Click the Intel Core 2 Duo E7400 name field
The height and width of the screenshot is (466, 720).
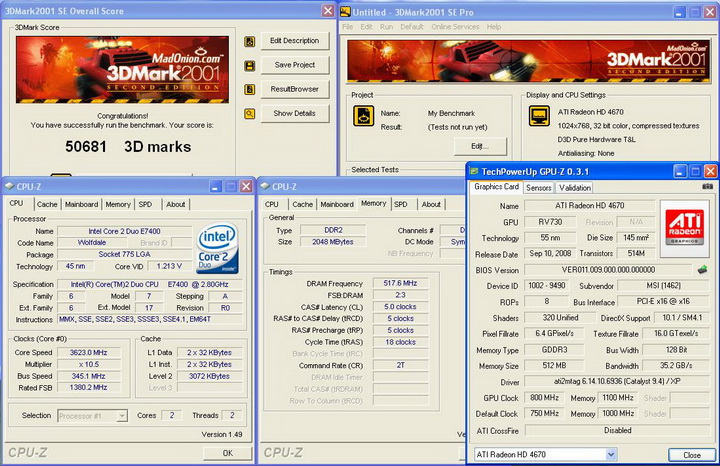click(x=124, y=231)
